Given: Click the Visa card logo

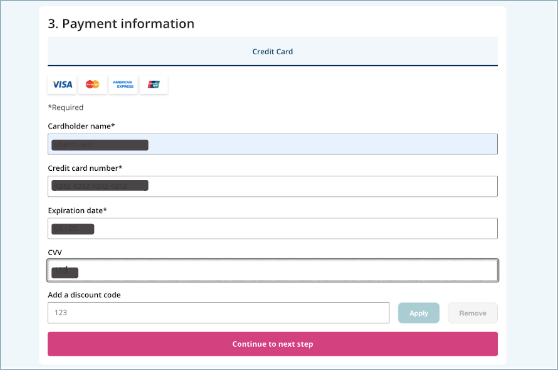Looking at the screenshot, I should click(62, 85).
